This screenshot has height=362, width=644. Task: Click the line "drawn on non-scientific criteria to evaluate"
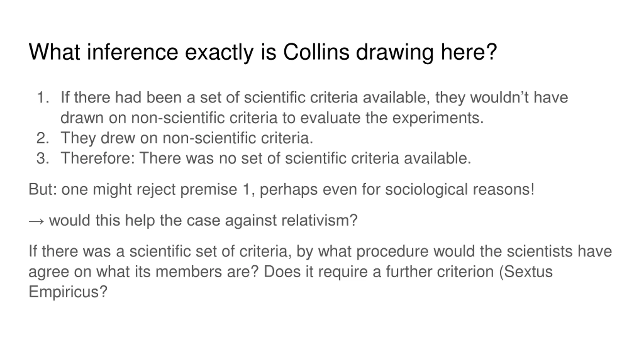click(x=272, y=118)
